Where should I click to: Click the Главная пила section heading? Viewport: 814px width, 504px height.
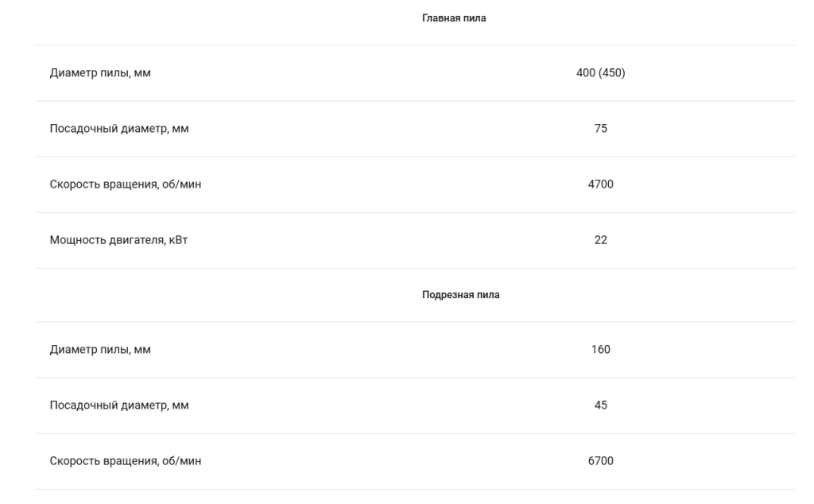(x=454, y=18)
